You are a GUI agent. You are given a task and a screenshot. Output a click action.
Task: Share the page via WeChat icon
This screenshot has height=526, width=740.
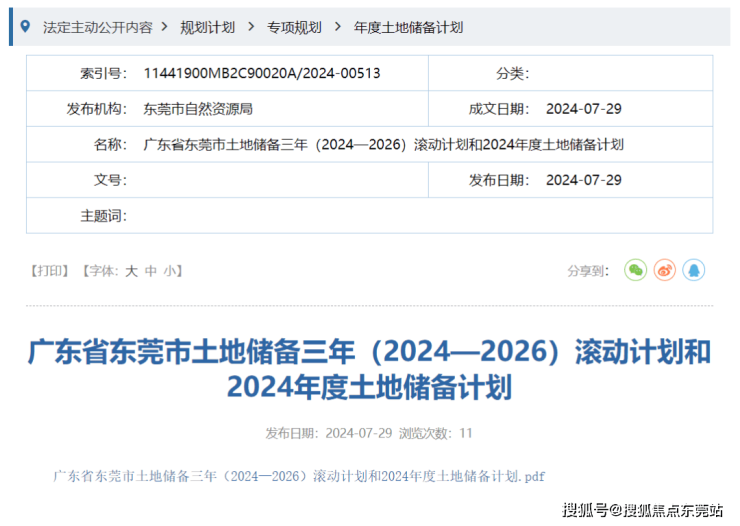[635, 270]
